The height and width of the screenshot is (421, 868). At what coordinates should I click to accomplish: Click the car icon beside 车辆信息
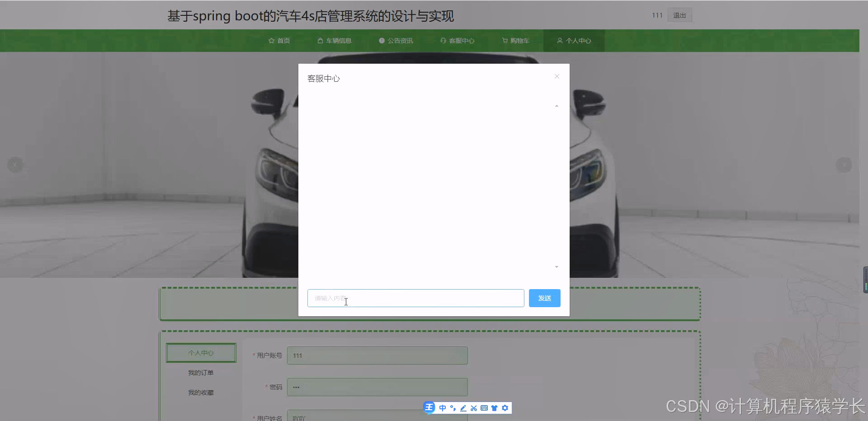[x=320, y=40]
